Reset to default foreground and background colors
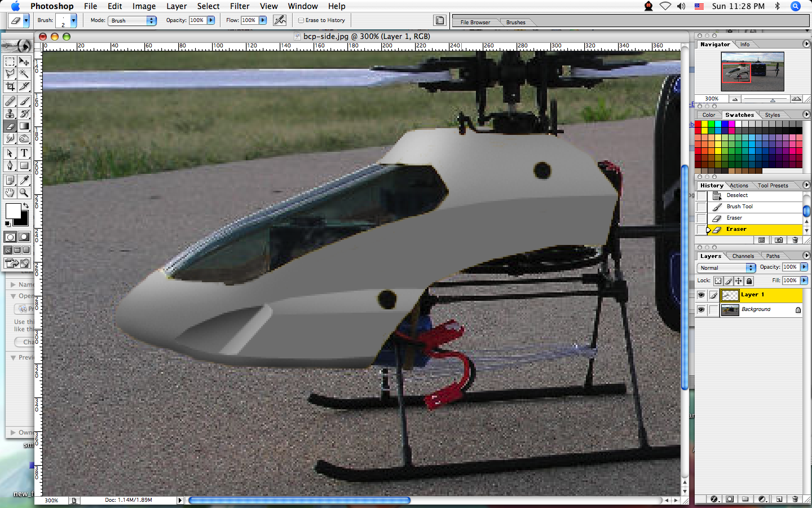This screenshot has width=812, height=508. (8, 224)
